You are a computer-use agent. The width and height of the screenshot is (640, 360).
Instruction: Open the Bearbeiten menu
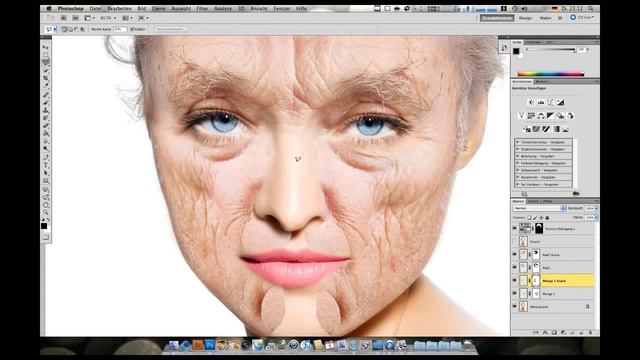pos(119,8)
